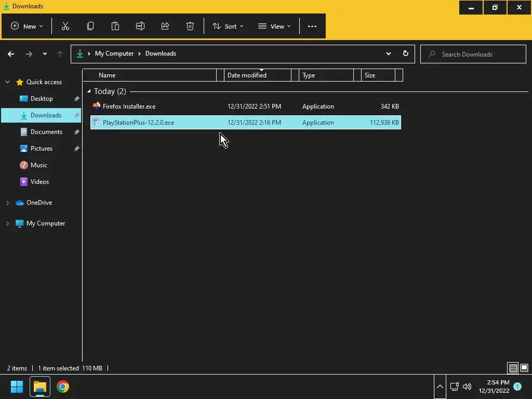Sort by the Type column header

coord(326,75)
